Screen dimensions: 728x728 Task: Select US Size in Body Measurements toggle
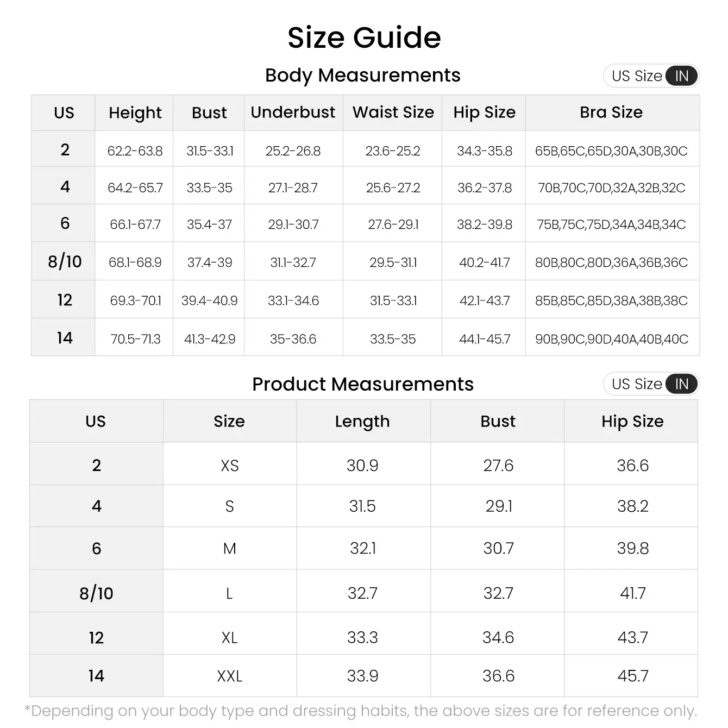(x=637, y=76)
